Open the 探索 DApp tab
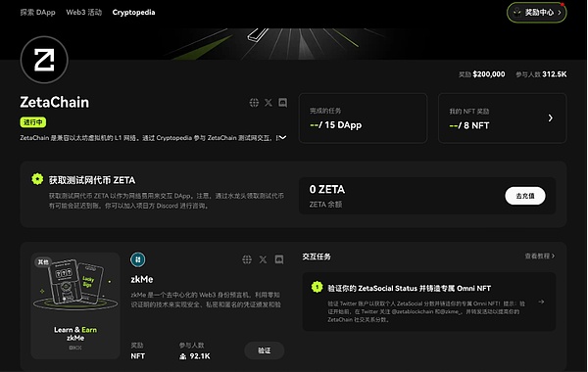This screenshot has width=588, height=372. click(x=37, y=13)
